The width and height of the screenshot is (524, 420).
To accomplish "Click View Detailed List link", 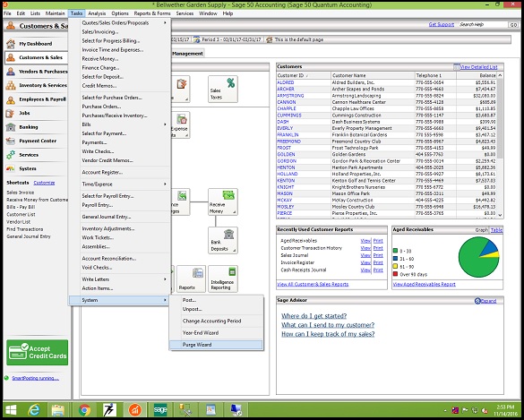I will (x=478, y=67).
